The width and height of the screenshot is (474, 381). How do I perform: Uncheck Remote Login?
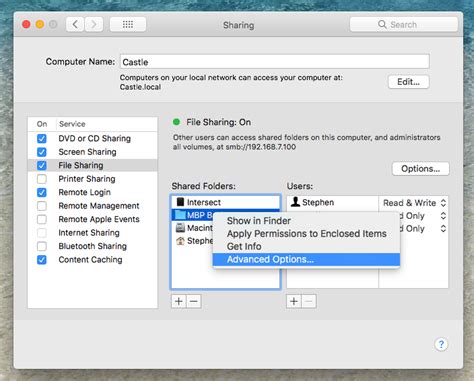pyautogui.click(x=42, y=192)
